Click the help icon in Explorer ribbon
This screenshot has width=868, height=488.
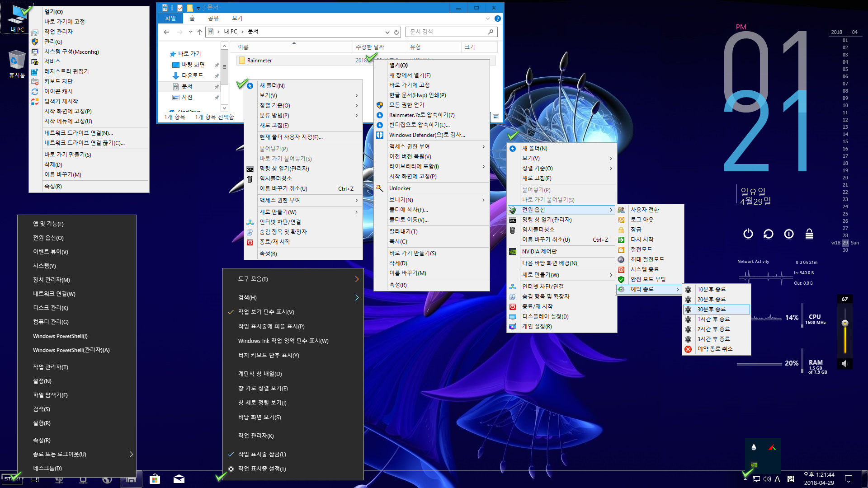[497, 19]
